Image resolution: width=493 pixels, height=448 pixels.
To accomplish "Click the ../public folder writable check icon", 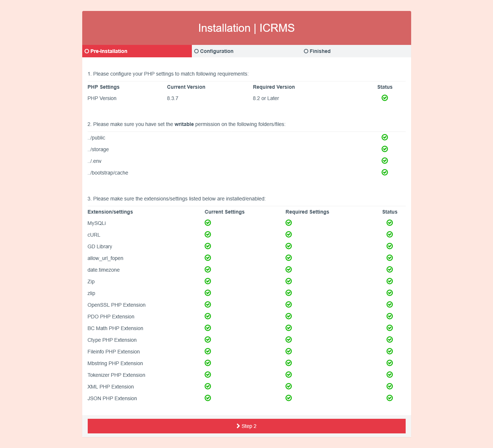I will pos(384,137).
